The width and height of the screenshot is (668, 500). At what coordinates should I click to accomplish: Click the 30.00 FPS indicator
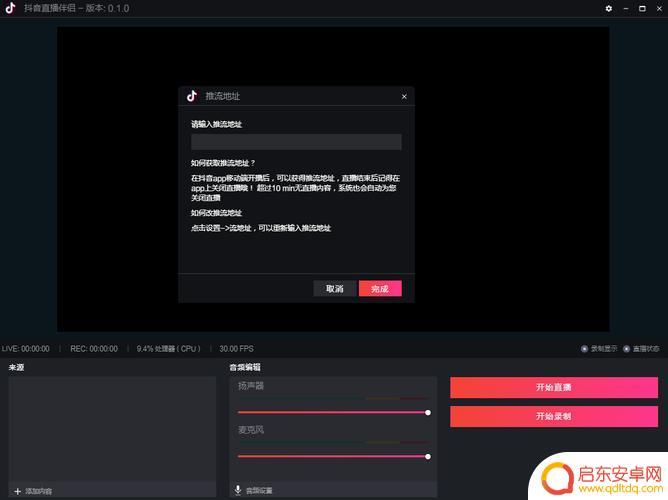tap(236, 349)
